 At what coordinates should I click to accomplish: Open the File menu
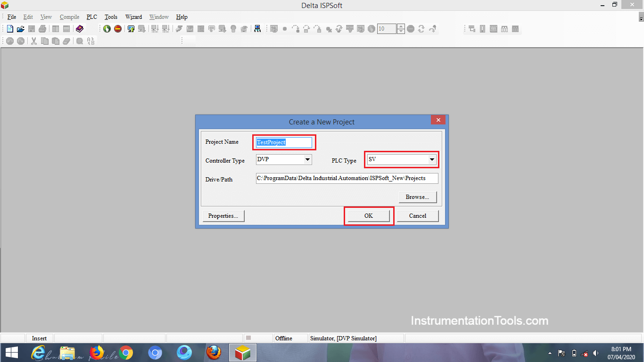click(x=12, y=17)
